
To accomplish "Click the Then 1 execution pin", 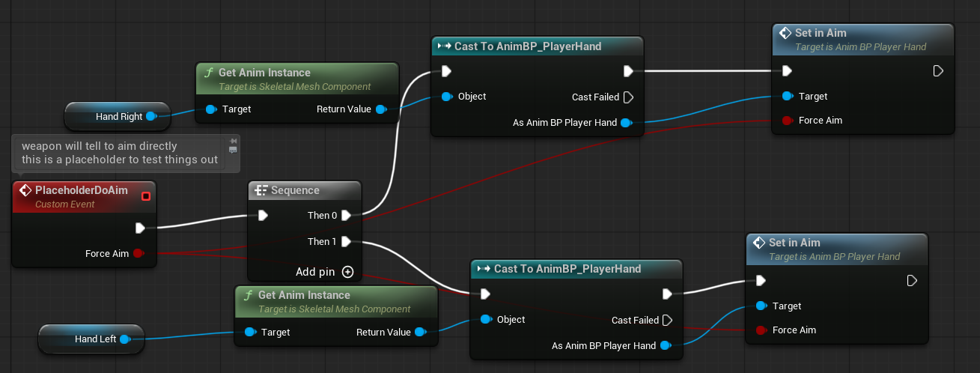I will click(x=346, y=242).
